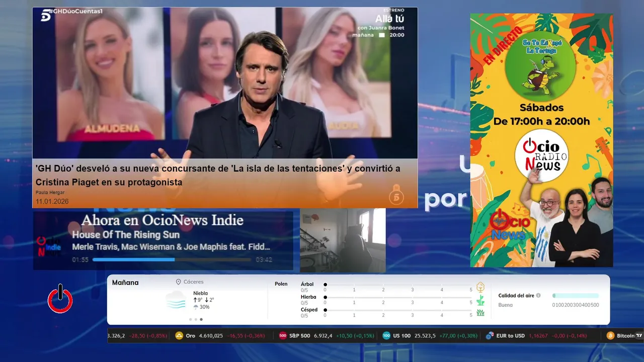
Task: Click the 'Buena' air quality status
Action: coord(505,305)
